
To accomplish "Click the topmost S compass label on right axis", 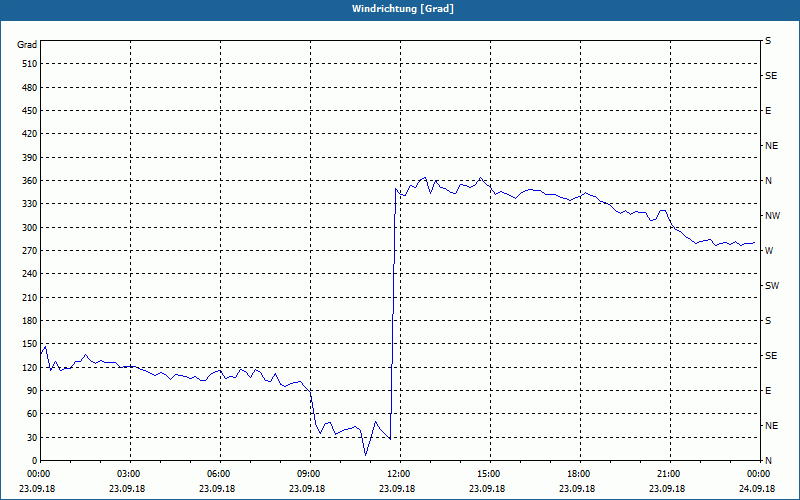I will tap(768, 41).
